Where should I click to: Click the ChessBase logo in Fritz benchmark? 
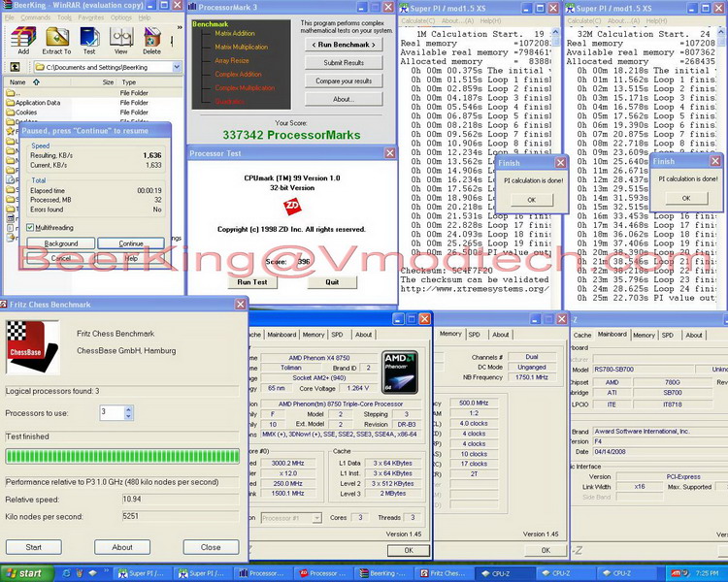click(x=32, y=347)
